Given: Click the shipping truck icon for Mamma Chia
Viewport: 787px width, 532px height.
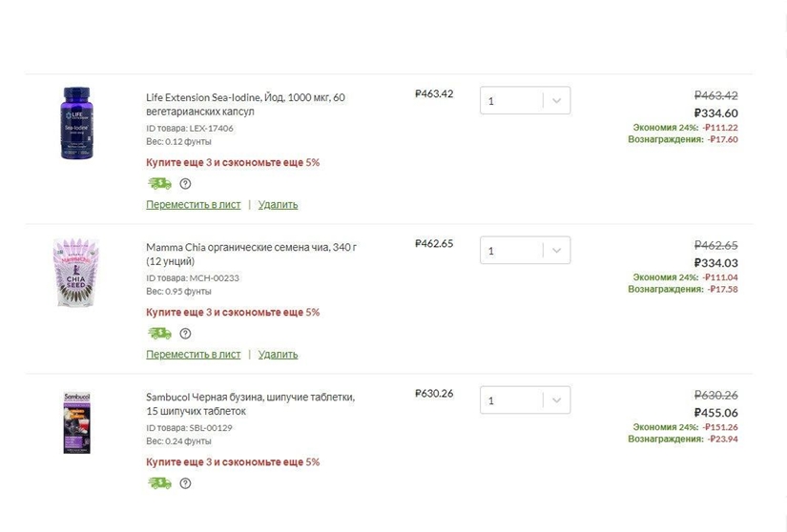Looking at the screenshot, I should (x=159, y=334).
